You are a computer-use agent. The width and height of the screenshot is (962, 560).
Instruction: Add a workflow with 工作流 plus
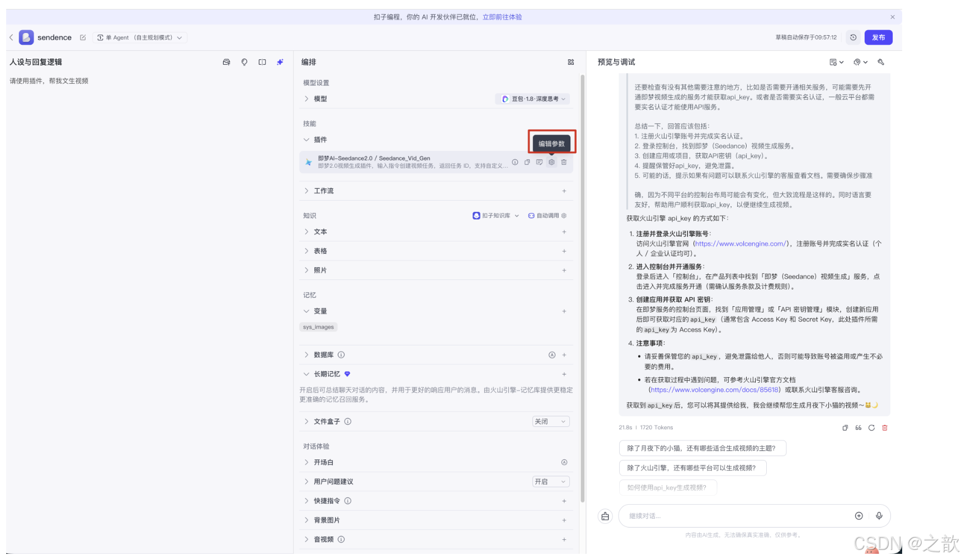click(x=564, y=191)
